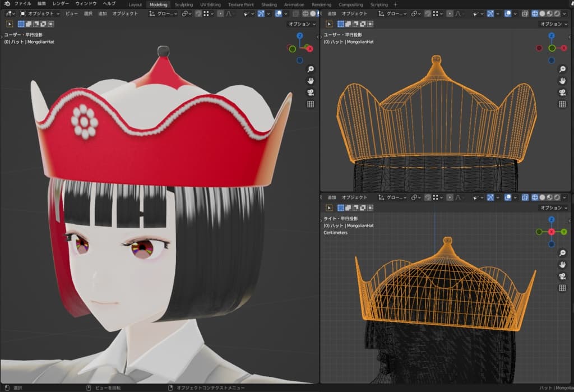Screen dimensions: 574x392
Task: Toggle snapping magnet in left viewport header
Action: pos(198,13)
